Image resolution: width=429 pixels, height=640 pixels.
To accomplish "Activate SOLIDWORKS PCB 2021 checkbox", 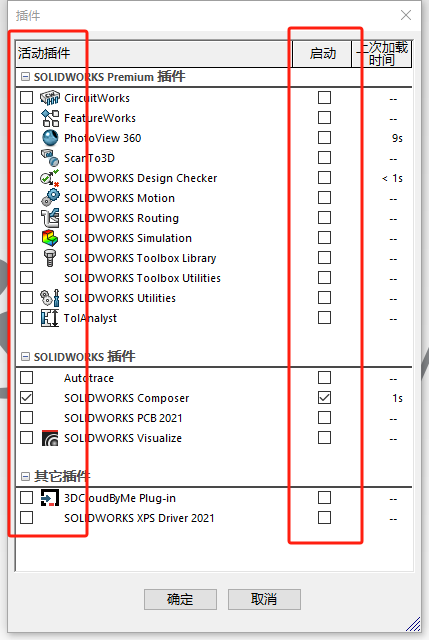I will (x=27, y=418).
